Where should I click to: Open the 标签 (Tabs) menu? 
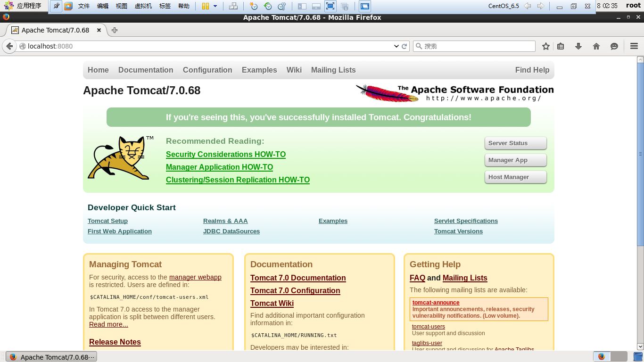[x=165, y=6]
